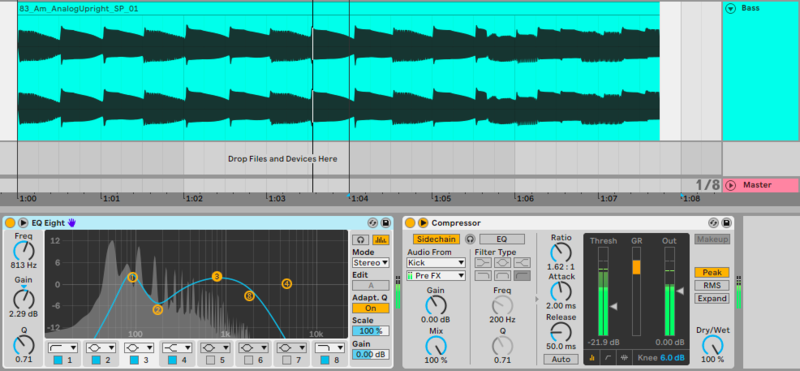800x371 pixels.
Task: Enable Auto release button
Action: (561, 359)
